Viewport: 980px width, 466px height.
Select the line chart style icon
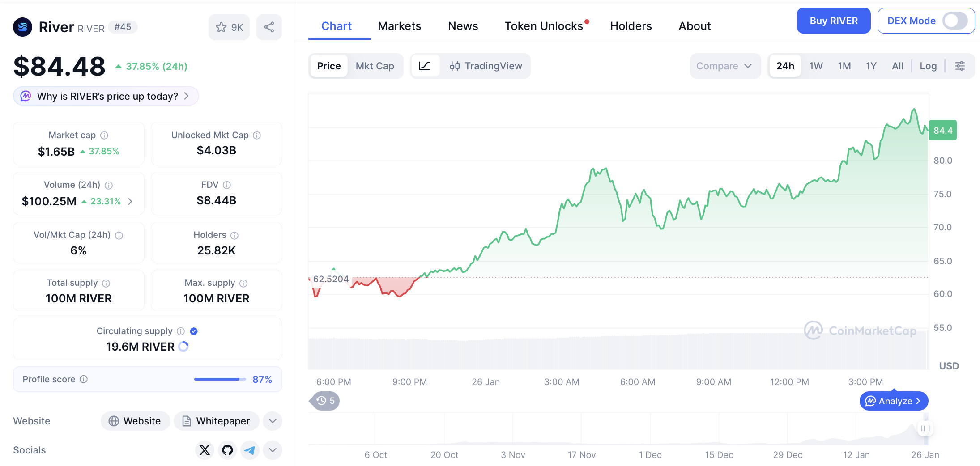point(425,66)
